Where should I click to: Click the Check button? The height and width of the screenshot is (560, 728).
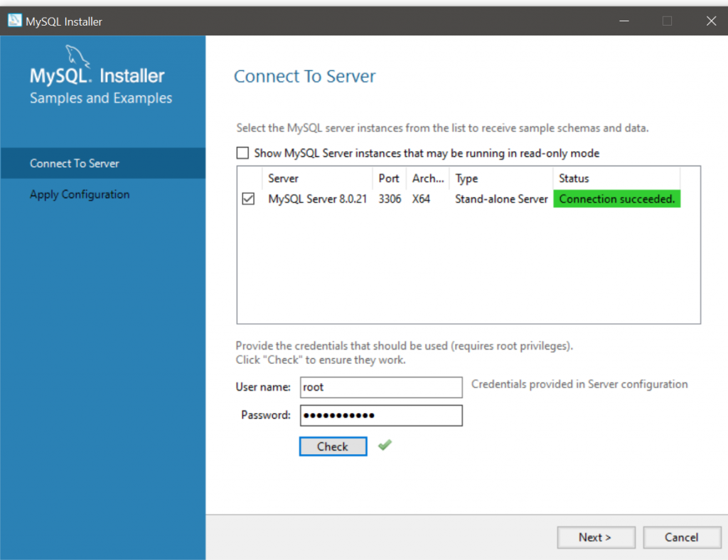click(333, 446)
